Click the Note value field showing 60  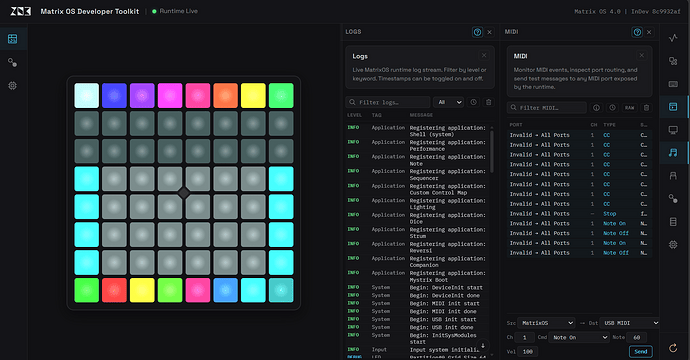click(636, 338)
